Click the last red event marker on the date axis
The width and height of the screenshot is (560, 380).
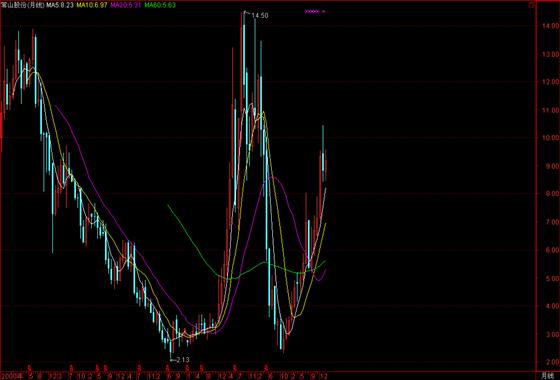pyautogui.click(x=266, y=367)
